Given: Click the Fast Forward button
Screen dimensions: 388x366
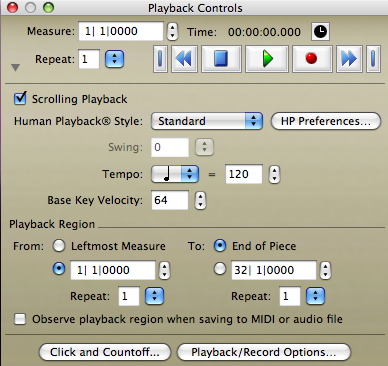Looking at the screenshot, I should pyautogui.click(x=349, y=59).
